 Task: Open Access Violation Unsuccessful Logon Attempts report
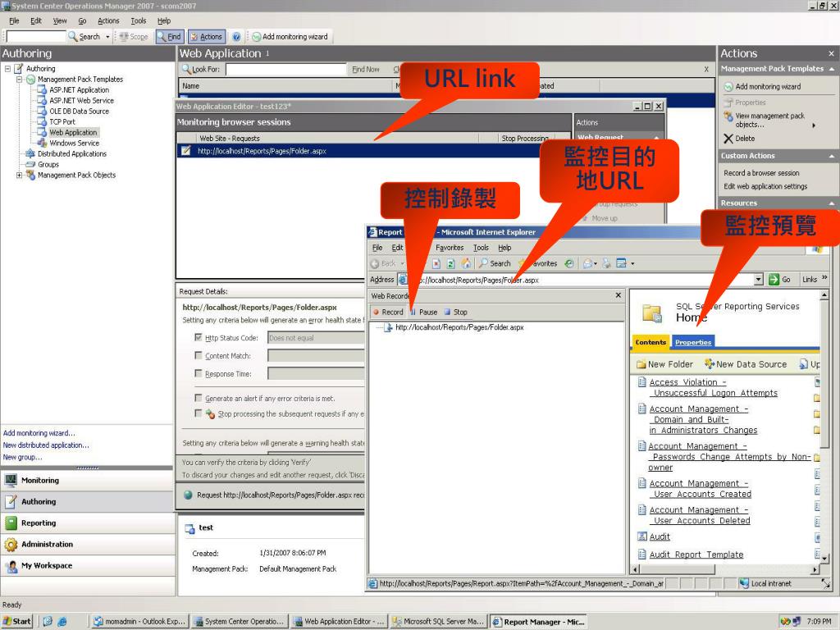point(713,387)
